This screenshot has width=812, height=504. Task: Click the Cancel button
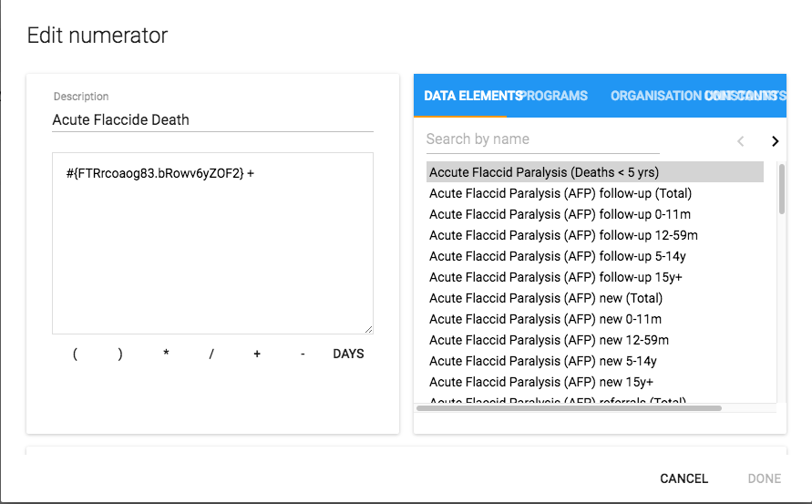tap(684, 478)
